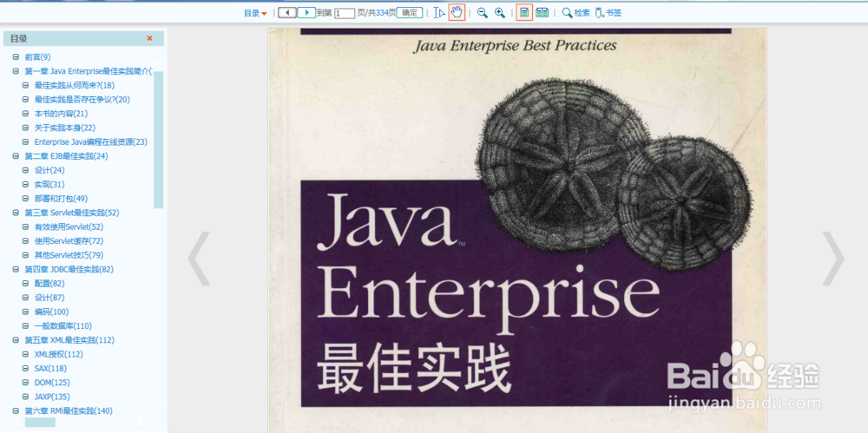The image size is (868, 433).
Task: Open 使用Servlet缓存(72)
Action: point(69,241)
